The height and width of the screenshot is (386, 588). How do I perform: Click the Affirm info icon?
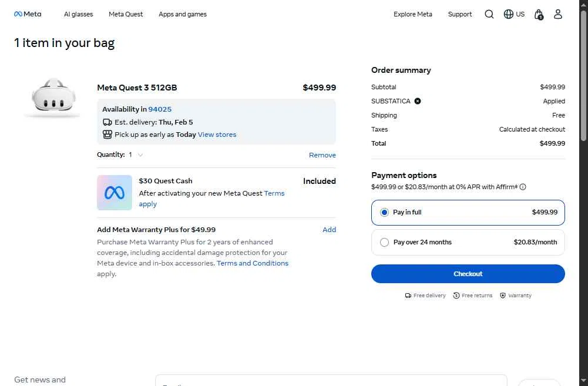click(x=522, y=187)
